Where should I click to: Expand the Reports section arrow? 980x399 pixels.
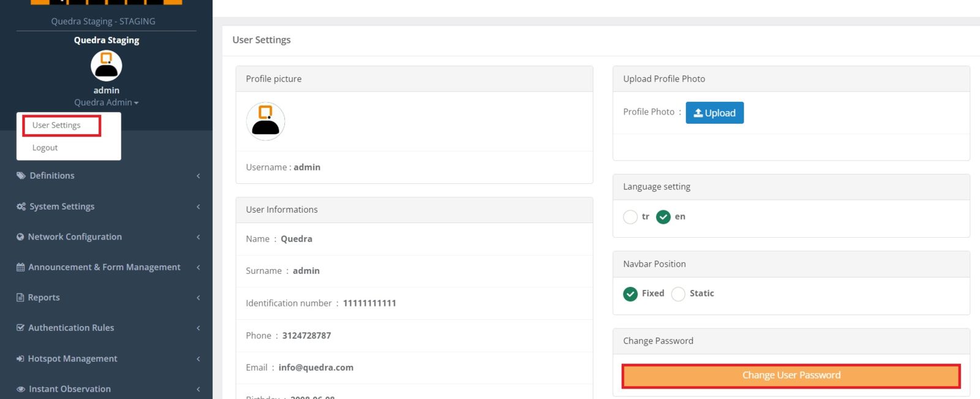[198, 298]
